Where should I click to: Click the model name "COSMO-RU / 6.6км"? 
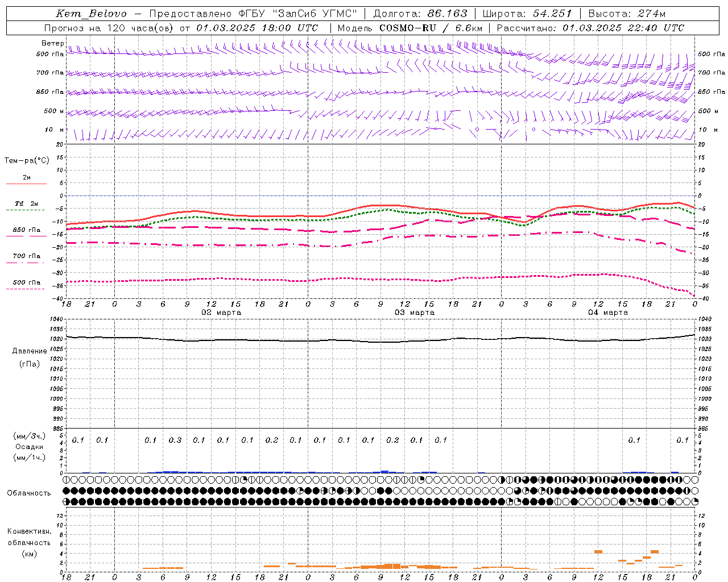431,28
